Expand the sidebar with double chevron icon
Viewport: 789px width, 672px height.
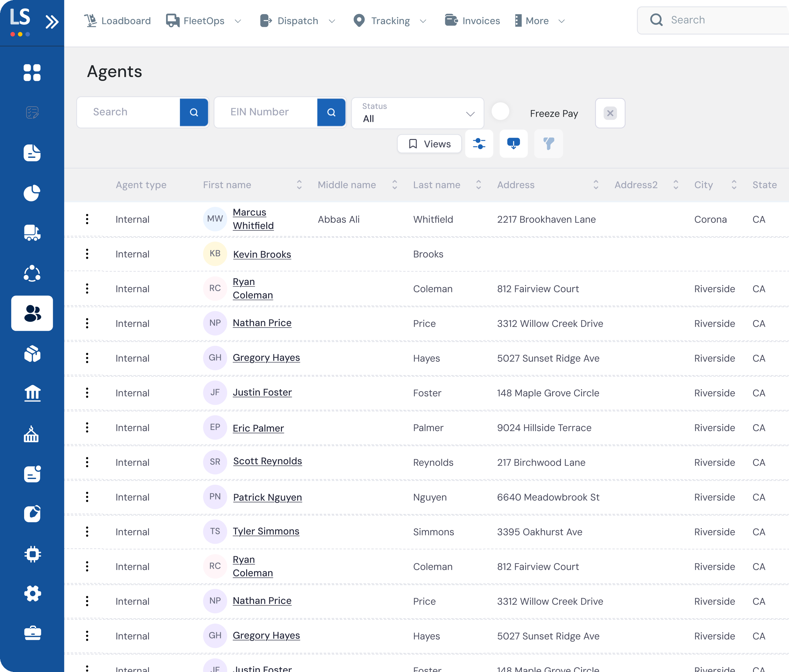(x=52, y=21)
